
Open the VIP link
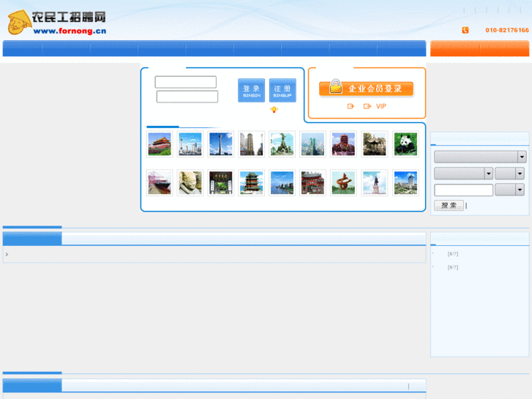[381, 106]
